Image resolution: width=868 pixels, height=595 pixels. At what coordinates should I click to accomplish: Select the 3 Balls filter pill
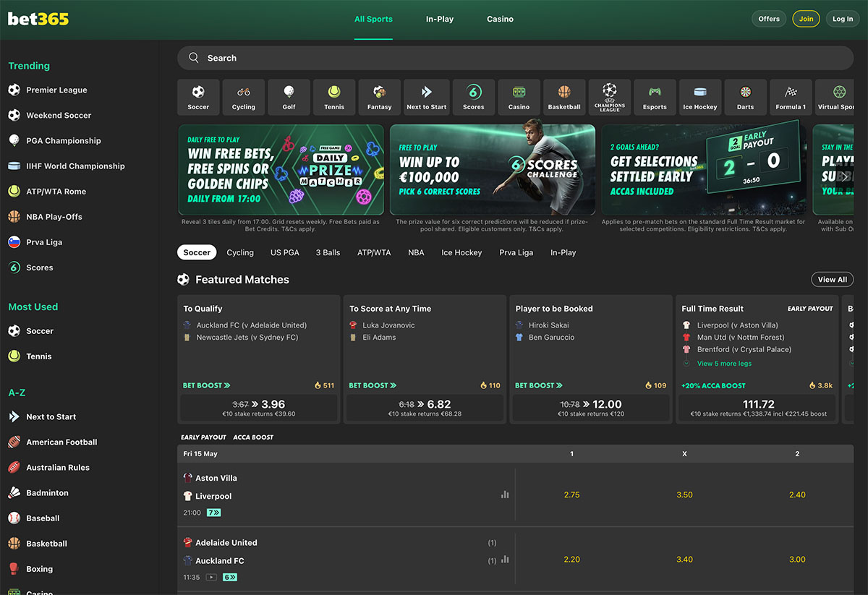point(328,252)
